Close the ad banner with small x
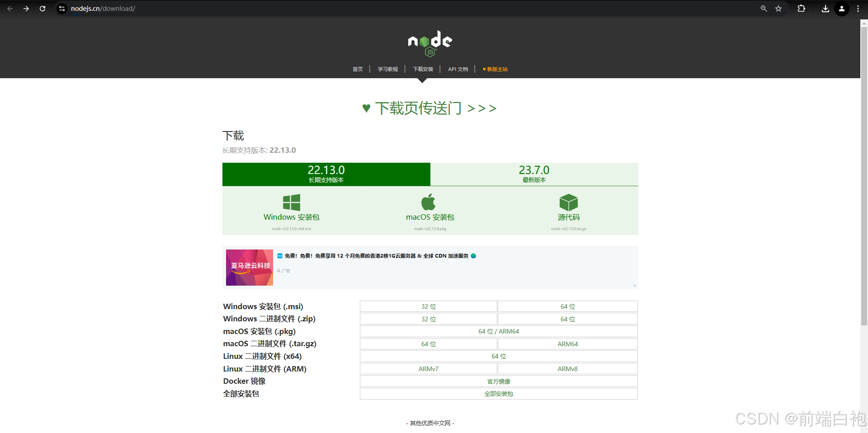Image resolution: width=868 pixels, height=433 pixels. point(634,286)
